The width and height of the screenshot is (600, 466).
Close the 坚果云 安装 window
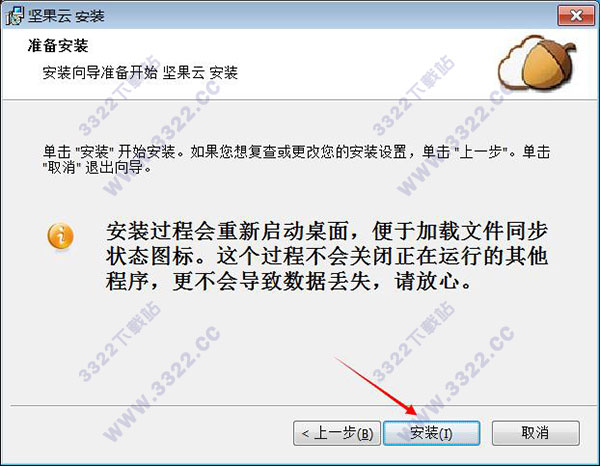point(576,15)
